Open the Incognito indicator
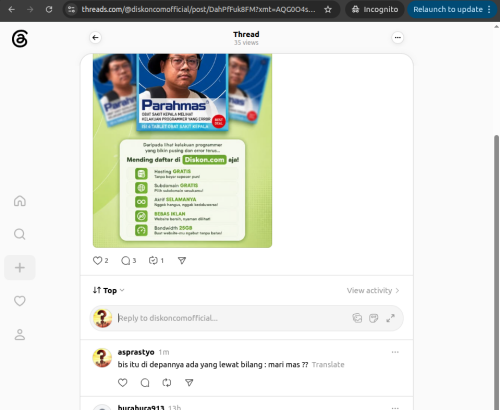Image resolution: width=500 pixels, height=410 pixels. coord(375,9)
